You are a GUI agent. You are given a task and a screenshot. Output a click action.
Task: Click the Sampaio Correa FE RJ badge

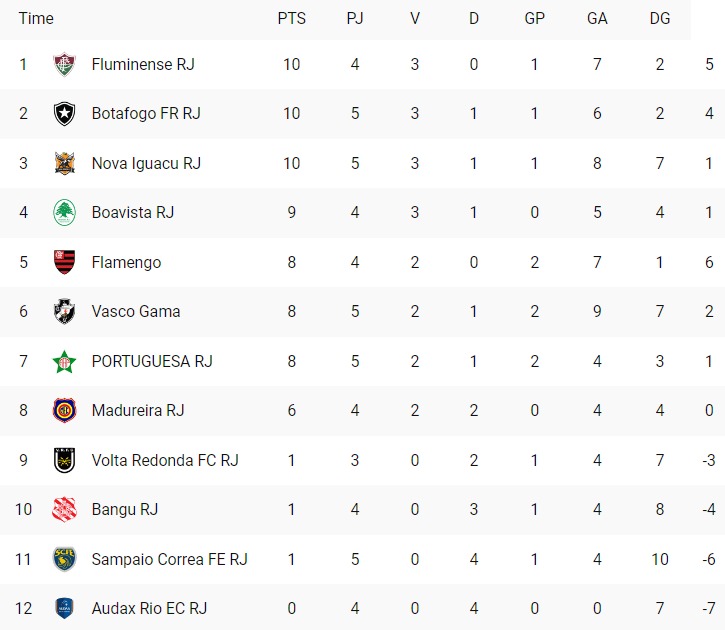tap(64, 559)
